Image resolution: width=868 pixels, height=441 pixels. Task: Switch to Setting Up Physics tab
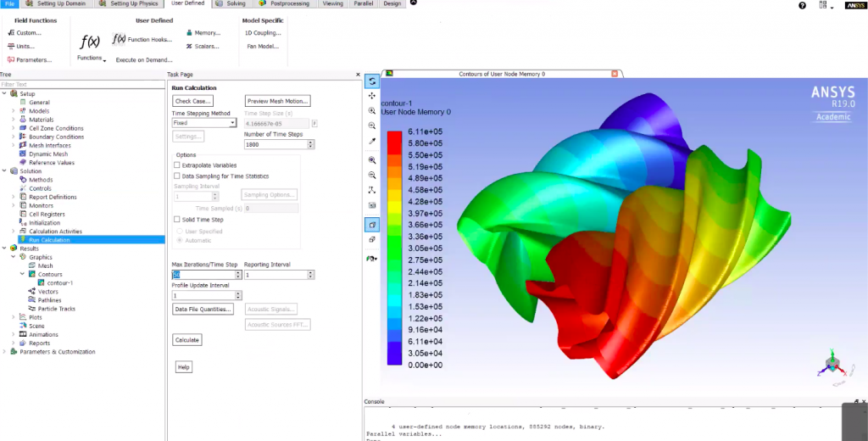[x=129, y=3]
